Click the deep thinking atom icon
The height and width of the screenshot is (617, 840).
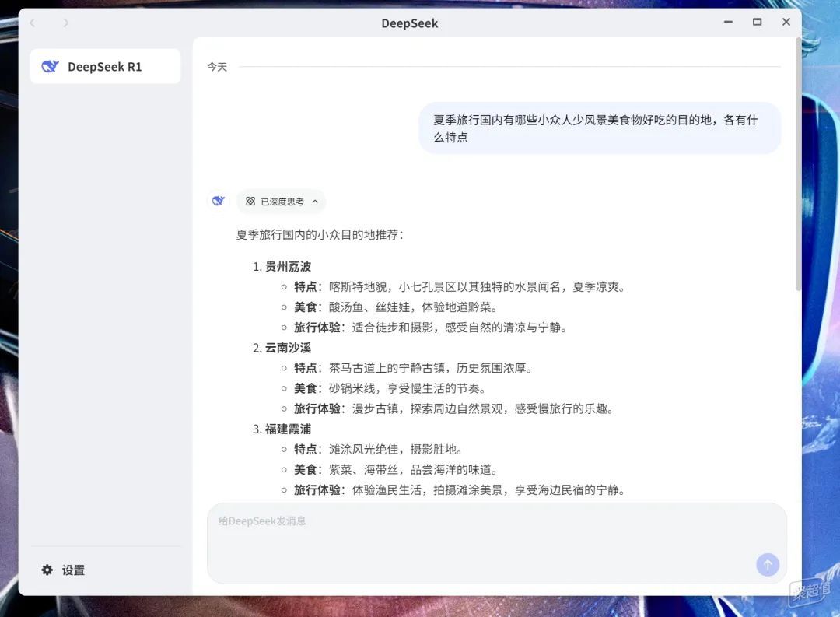click(x=250, y=202)
